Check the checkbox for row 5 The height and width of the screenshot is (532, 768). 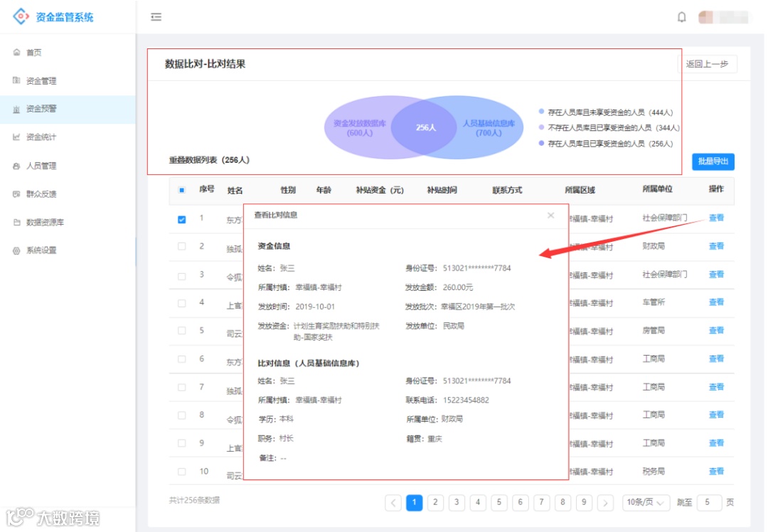point(182,331)
